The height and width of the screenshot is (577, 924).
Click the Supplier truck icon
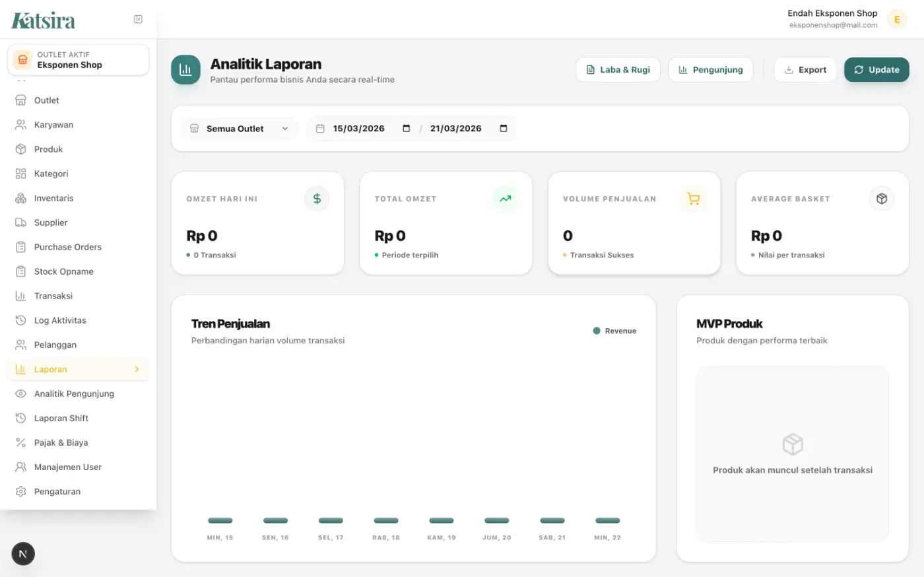(20, 222)
